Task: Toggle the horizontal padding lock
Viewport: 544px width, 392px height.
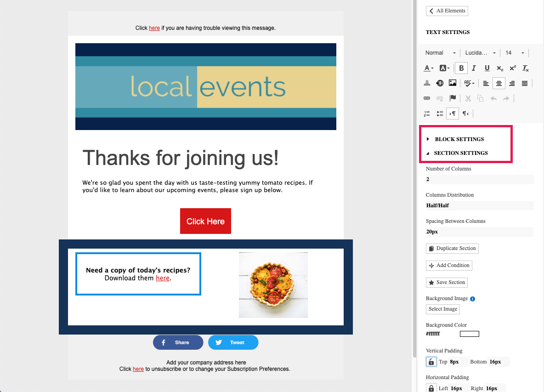Action: [431, 388]
